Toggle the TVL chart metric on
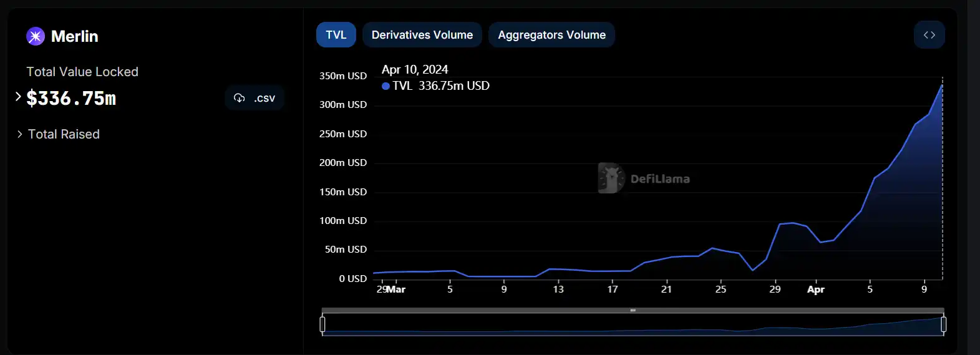This screenshot has width=980, height=355. (x=336, y=35)
